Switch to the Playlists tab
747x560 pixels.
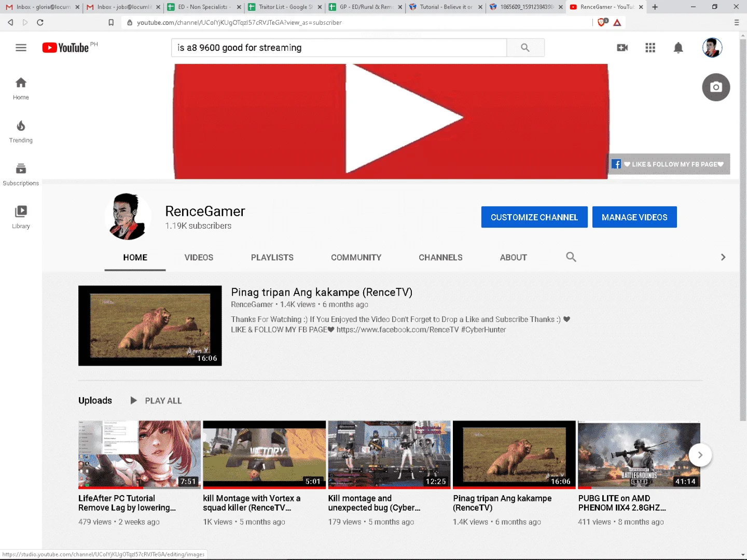272,258
